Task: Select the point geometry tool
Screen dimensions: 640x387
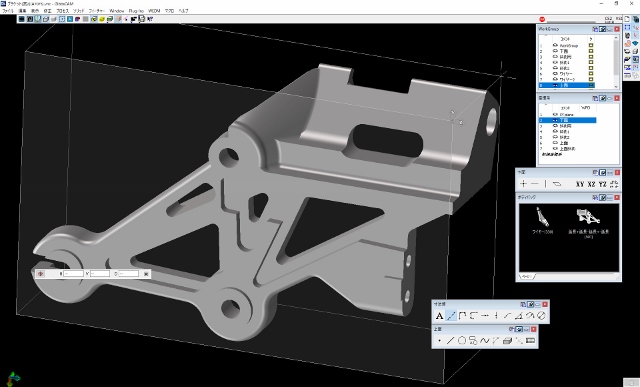Action: click(x=439, y=340)
